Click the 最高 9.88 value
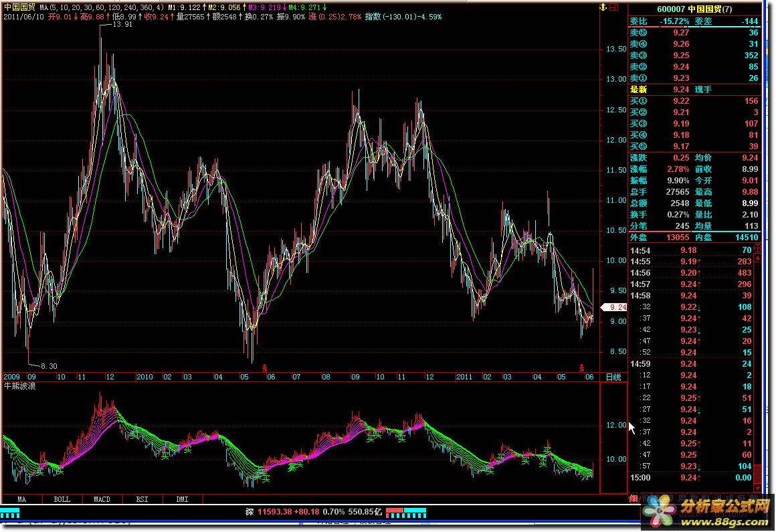Image resolution: width=776 pixels, height=532 pixels. point(751,192)
